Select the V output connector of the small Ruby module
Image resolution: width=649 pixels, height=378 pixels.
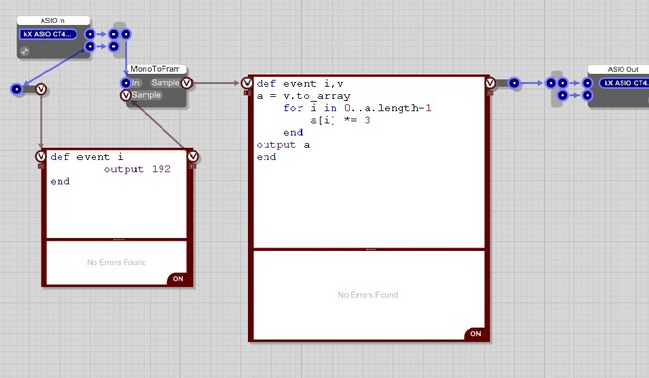193,156
